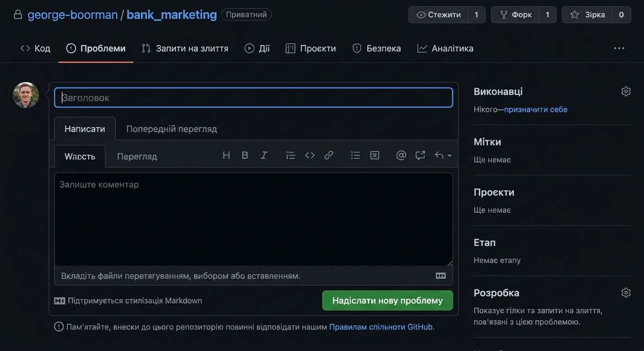
Task: Click the Markdown icon beside Підтримується стилізація
Action: pyautogui.click(x=59, y=301)
